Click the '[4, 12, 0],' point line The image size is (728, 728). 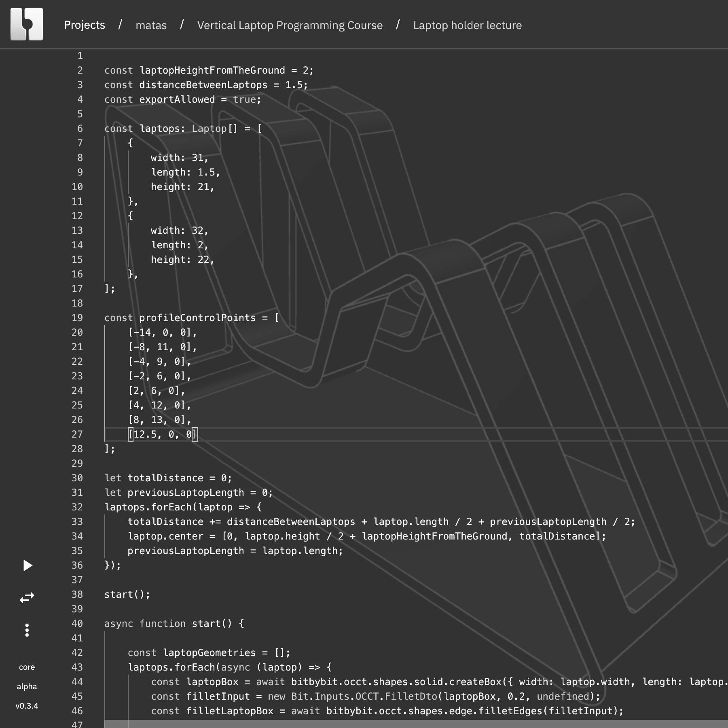click(159, 405)
